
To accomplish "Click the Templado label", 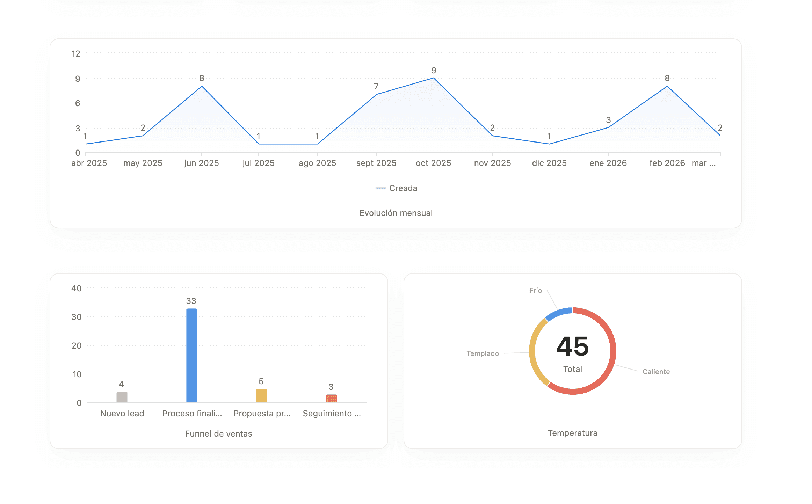I will point(483,353).
